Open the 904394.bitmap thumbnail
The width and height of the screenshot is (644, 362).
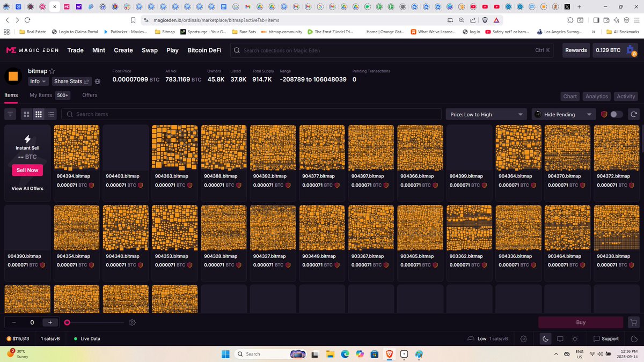[x=76, y=147]
